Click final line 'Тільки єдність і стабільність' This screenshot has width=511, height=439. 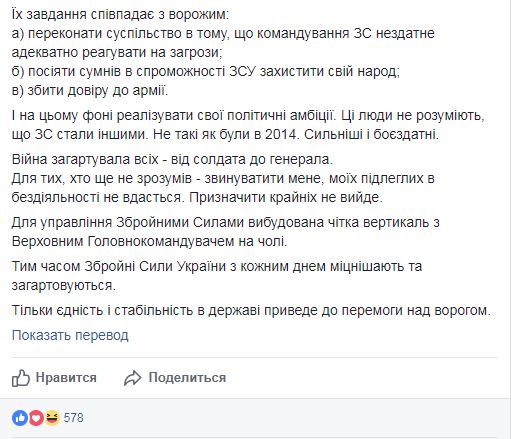coord(252,310)
